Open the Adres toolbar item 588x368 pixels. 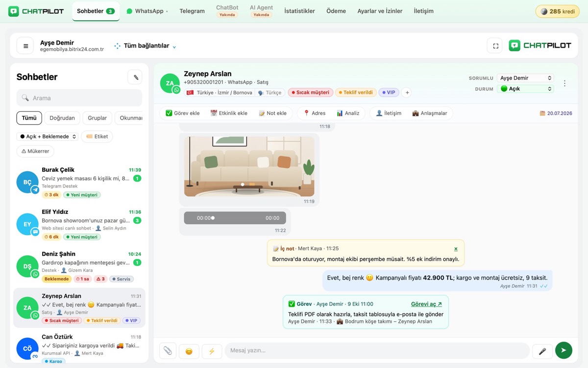coord(315,113)
